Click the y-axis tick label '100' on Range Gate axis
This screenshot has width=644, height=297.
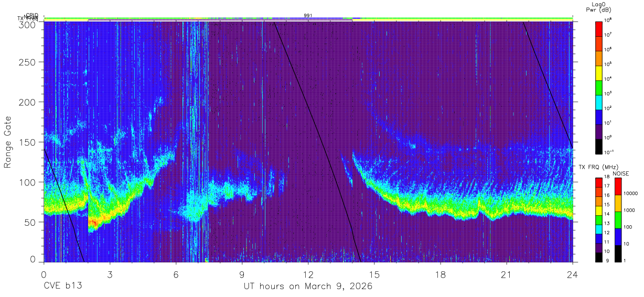coord(28,182)
